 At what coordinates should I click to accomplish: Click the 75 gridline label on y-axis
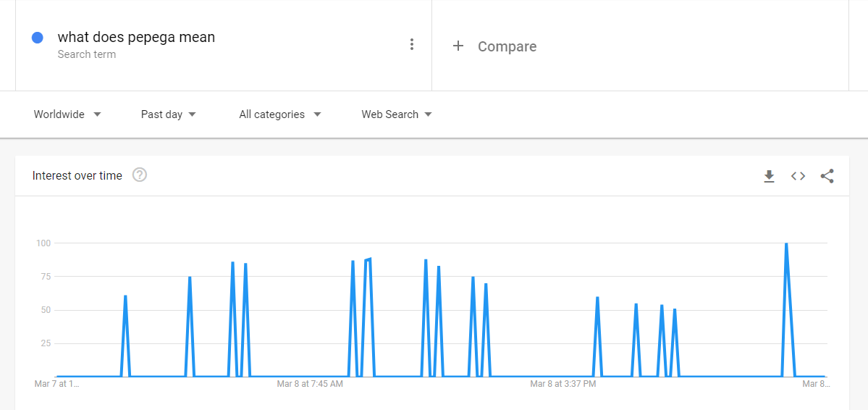tap(43, 277)
